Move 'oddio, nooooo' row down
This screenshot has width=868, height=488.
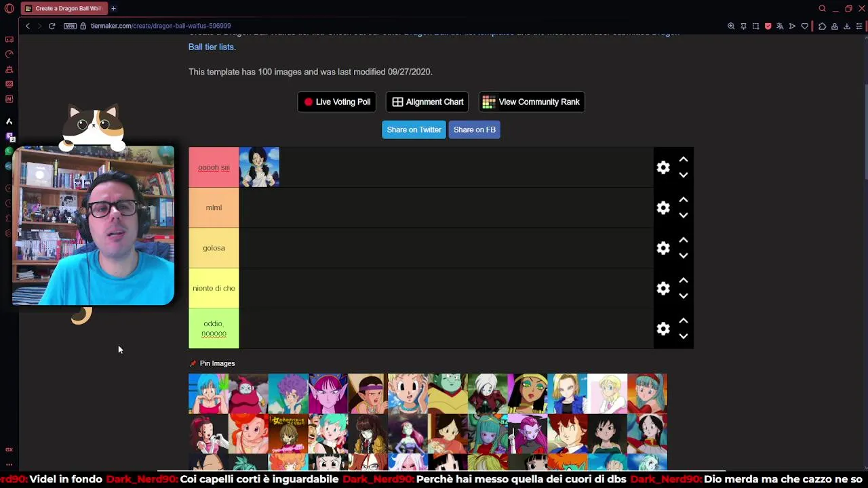pyautogui.click(x=684, y=336)
